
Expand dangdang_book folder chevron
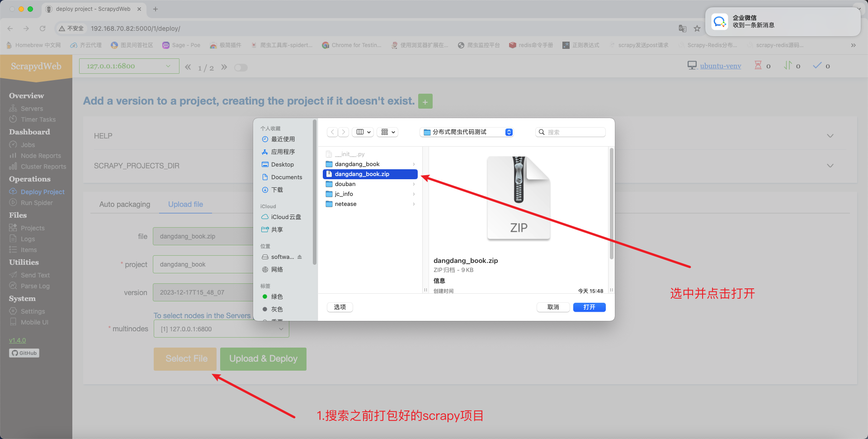(x=414, y=164)
